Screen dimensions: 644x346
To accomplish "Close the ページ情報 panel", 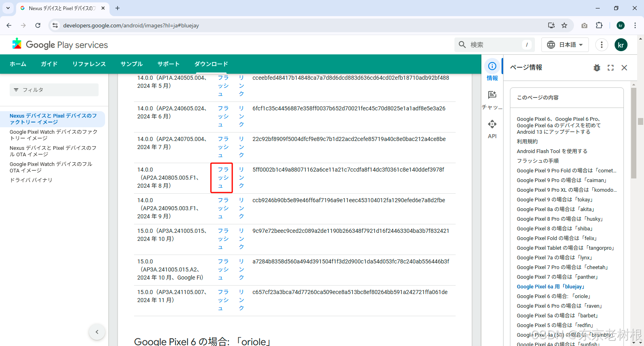I will (624, 68).
